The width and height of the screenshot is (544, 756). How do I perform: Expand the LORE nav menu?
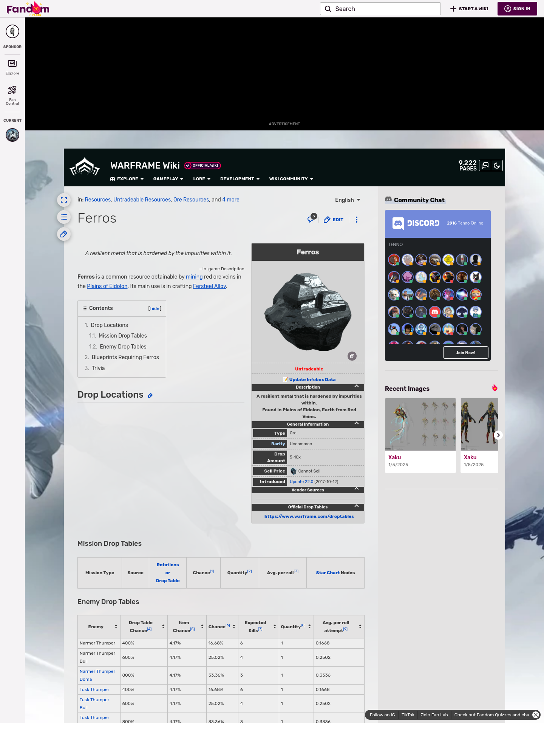tap(202, 179)
